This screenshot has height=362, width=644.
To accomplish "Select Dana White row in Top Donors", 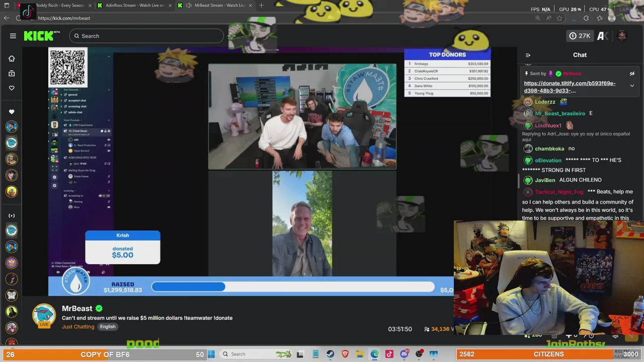I will pos(447,86).
